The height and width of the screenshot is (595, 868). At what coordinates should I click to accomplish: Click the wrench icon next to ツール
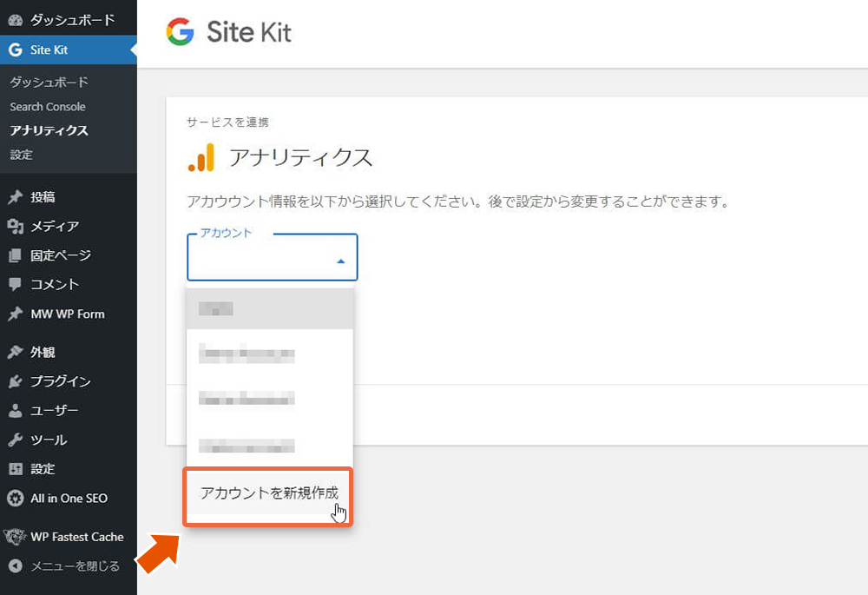coord(16,440)
